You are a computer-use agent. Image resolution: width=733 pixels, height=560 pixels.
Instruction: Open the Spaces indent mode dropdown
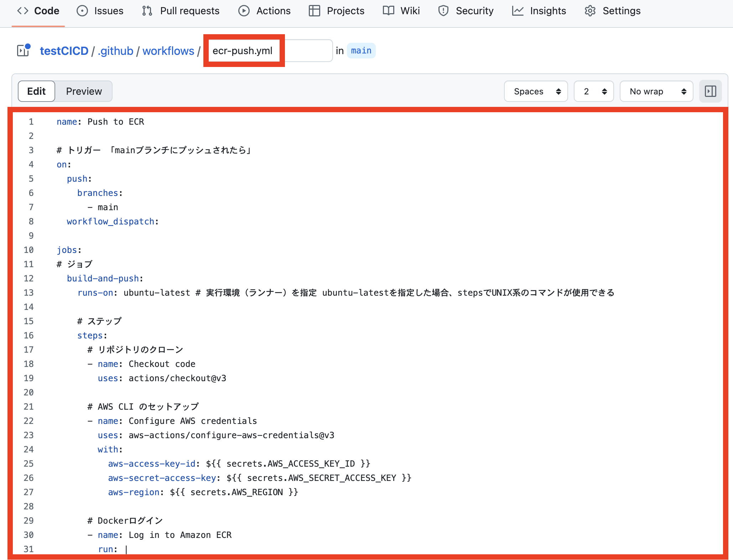tap(536, 92)
